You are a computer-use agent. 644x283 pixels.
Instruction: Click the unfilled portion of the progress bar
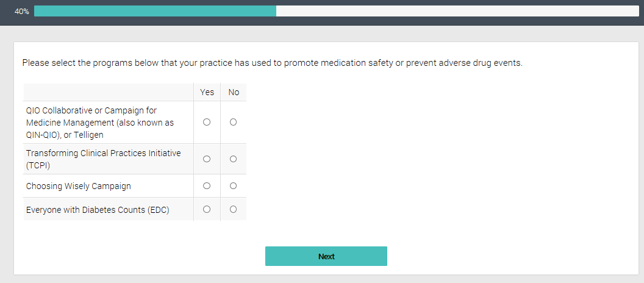(451, 11)
